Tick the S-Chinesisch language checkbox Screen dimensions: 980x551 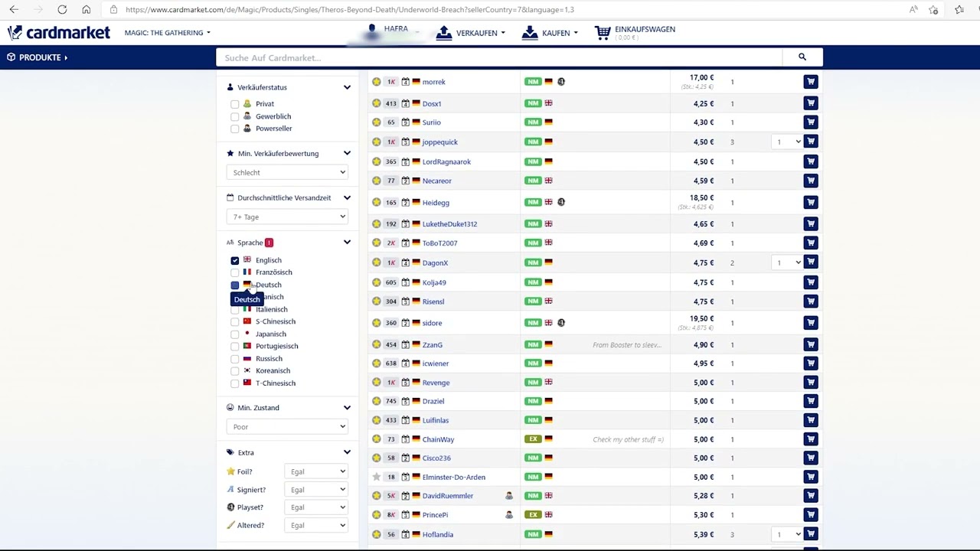pos(235,321)
